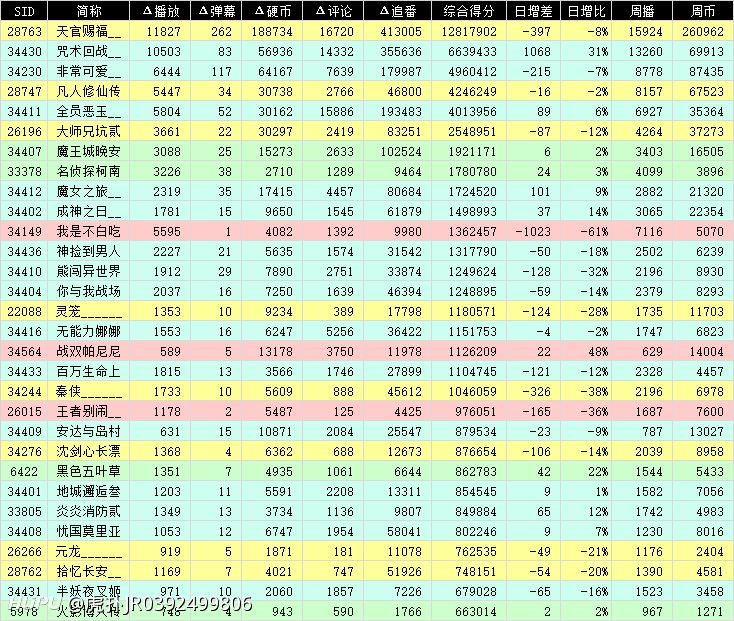Select the name cell 炎炎消防贰
This screenshot has height=621, width=734.
(88, 511)
